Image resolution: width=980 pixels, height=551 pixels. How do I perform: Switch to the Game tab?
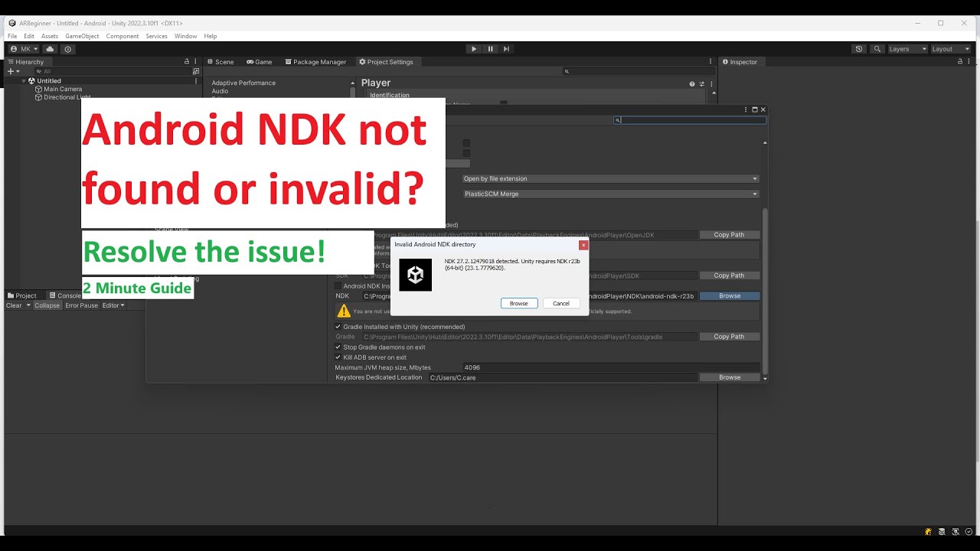click(x=260, y=62)
